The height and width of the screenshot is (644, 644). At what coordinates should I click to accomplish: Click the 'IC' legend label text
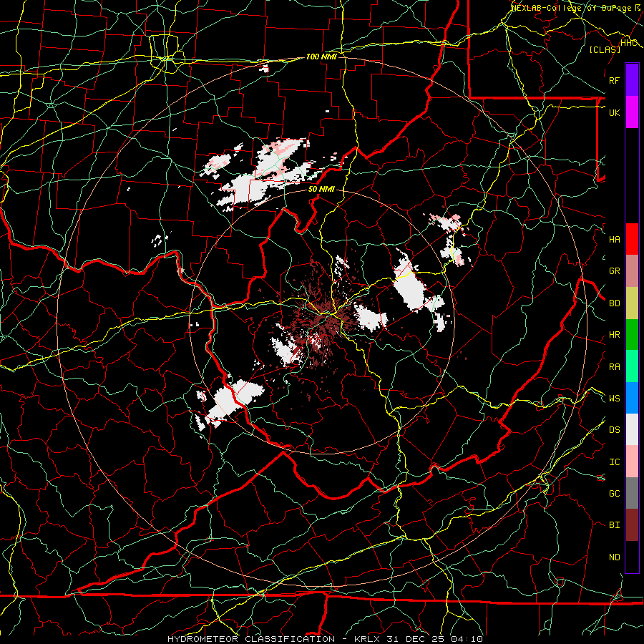(x=615, y=462)
